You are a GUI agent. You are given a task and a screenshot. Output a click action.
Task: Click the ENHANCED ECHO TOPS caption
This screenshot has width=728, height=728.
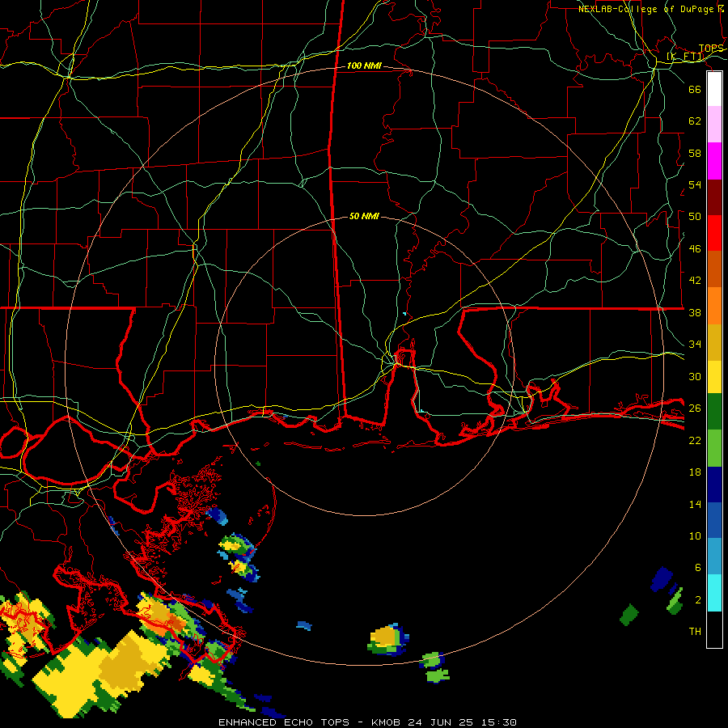click(x=284, y=722)
